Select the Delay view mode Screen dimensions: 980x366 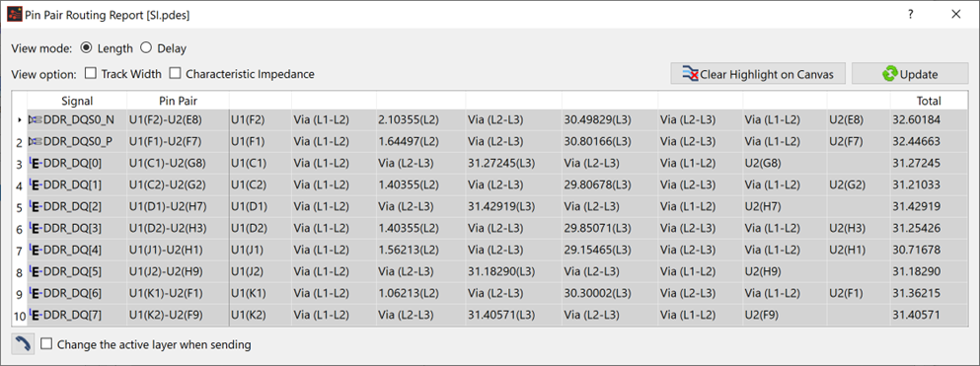(x=146, y=48)
